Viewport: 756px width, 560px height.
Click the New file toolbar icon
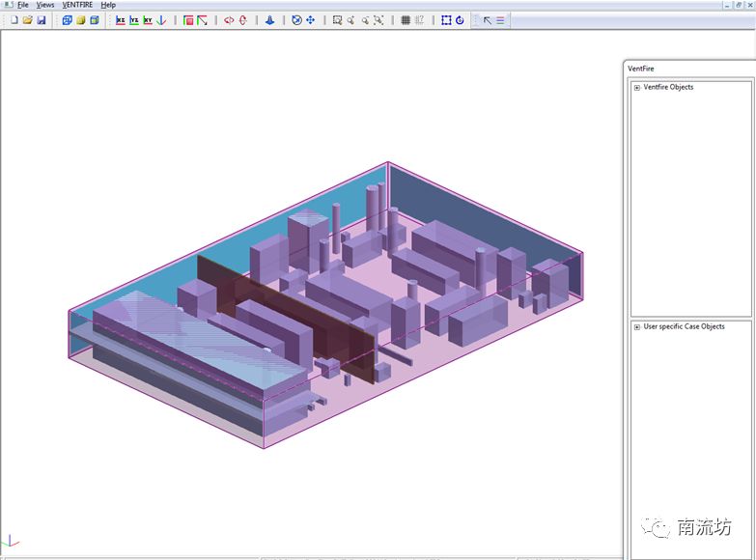coord(14,20)
